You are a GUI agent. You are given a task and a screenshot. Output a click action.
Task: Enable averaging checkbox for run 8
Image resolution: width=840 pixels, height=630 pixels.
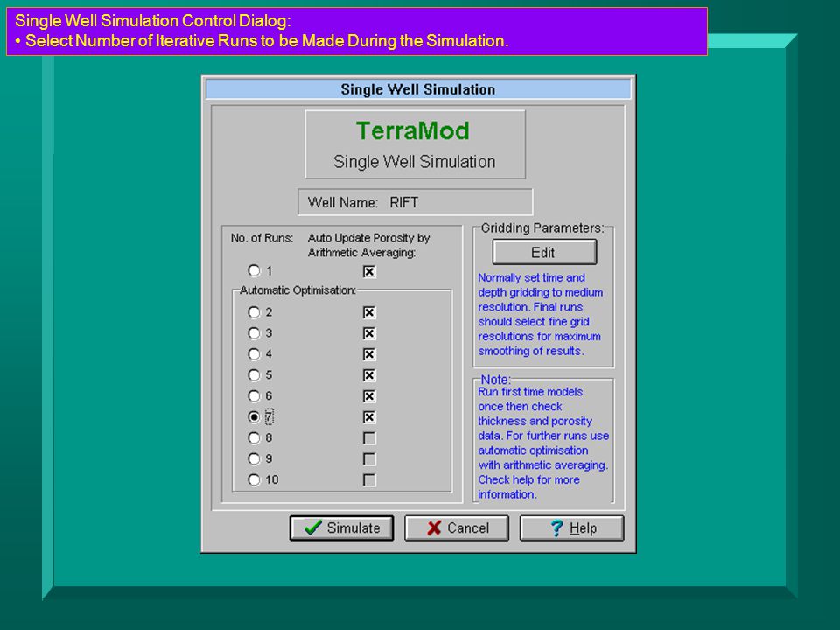(369, 438)
